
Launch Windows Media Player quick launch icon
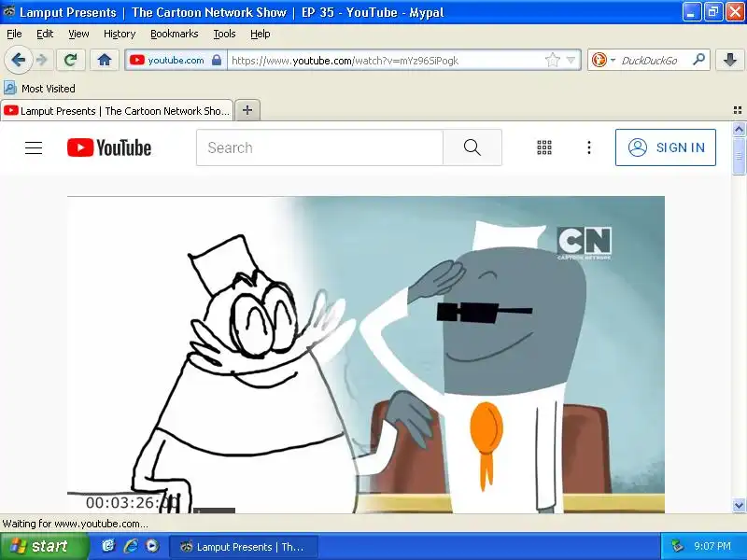click(x=152, y=546)
